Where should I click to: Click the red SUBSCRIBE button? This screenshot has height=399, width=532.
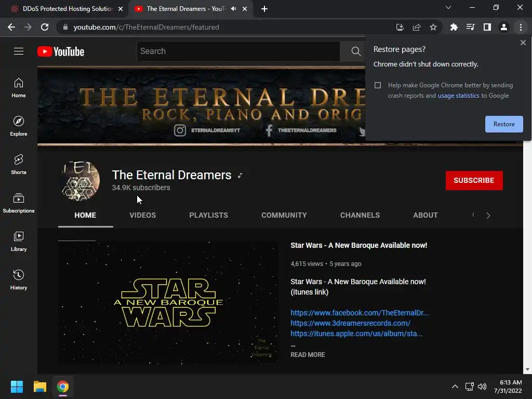[474, 180]
